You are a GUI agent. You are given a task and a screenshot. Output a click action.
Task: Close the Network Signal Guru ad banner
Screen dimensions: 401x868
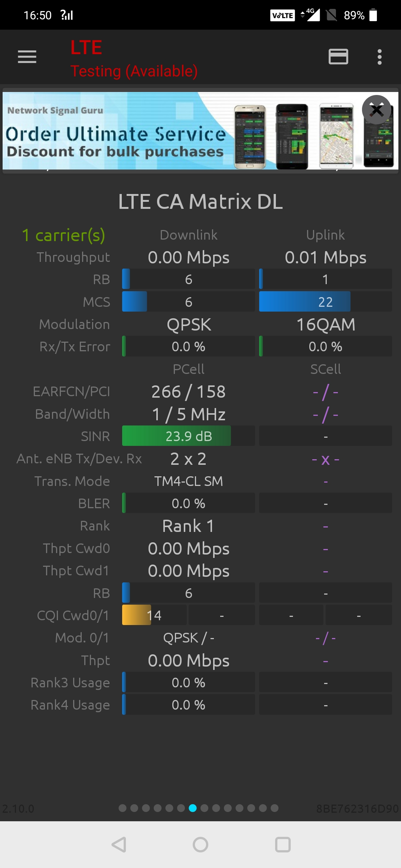click(376, 110)
